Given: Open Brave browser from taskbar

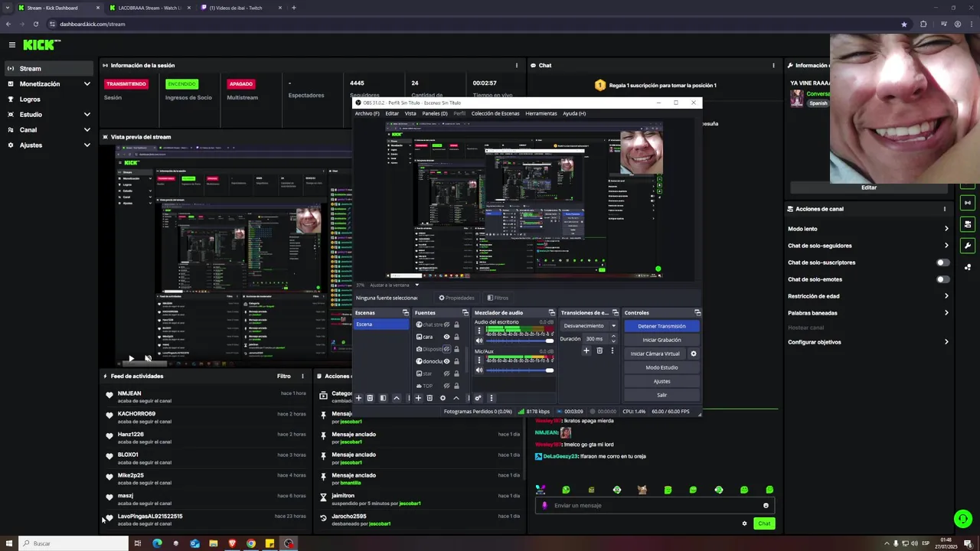Looking at the screenshot, I should [x=232, y=543].
